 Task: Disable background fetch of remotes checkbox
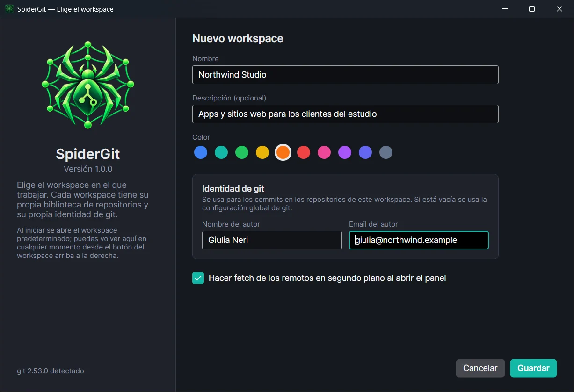tap(198, 278)
